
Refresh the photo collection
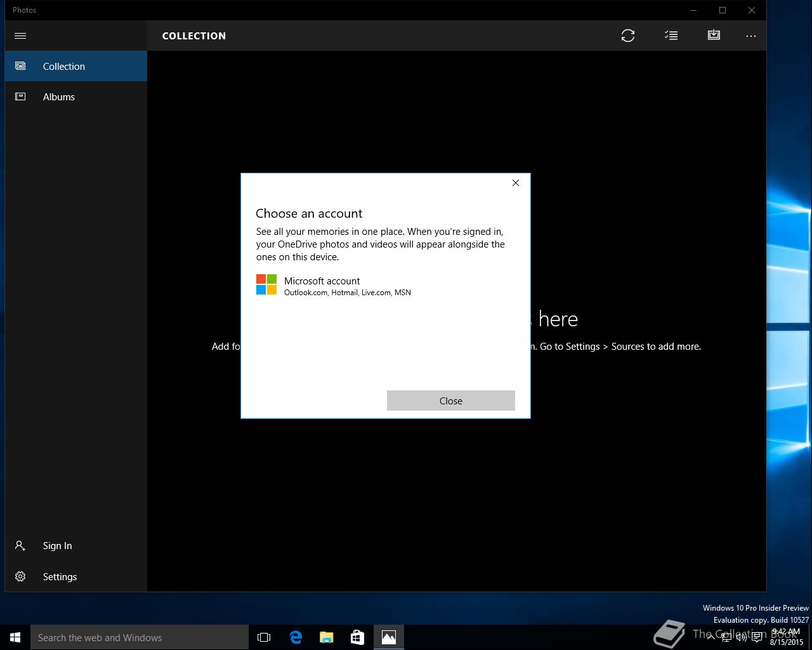(628, 36)
